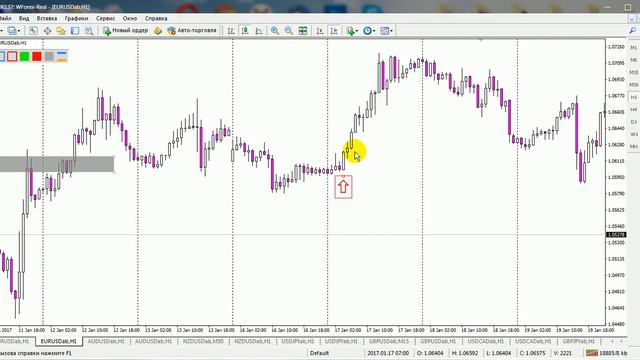Image resolution: width=640 pixels, height=360 pixels.
Task: Toggle the Авто-торговля button
Action: [x=192, y=31]
